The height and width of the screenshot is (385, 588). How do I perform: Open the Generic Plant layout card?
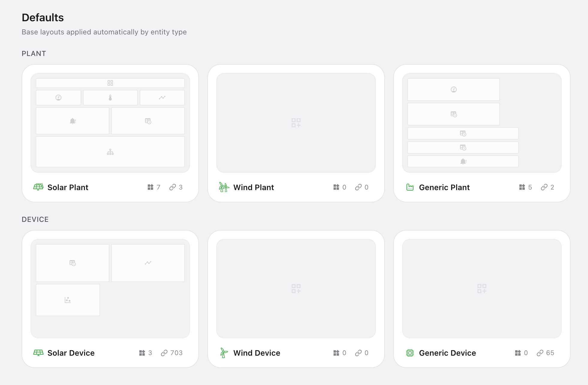coord(482,133)
